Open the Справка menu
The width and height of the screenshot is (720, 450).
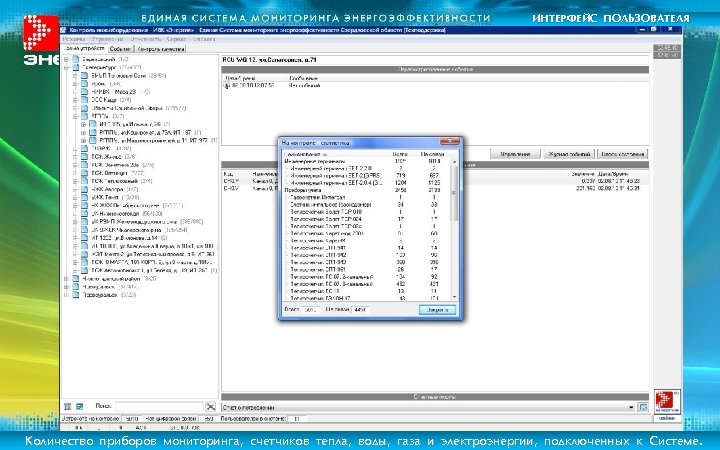pyautogui.click(x=203, y=39)
